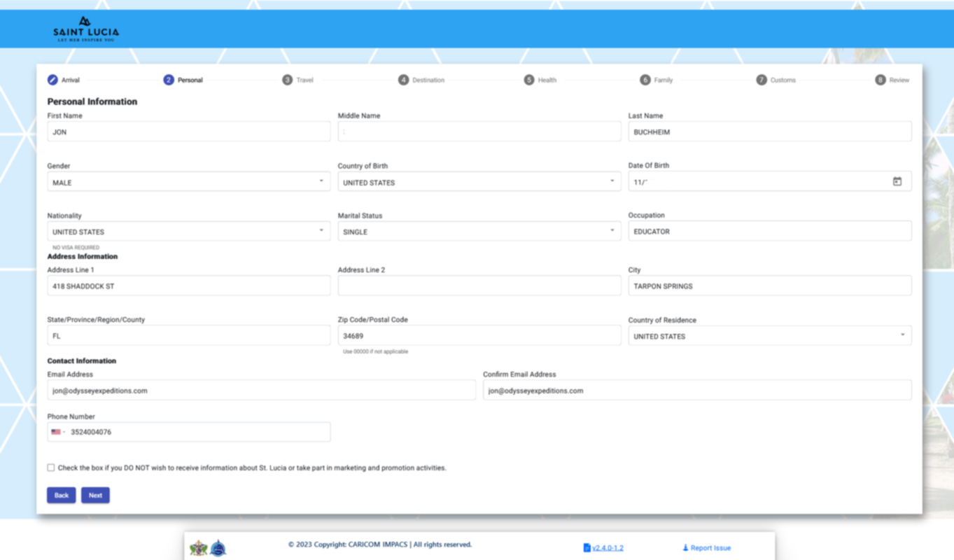Viewport: 954px width, 560px height.
Task: Click the version document icon in footer
Action: coord(587,548)
